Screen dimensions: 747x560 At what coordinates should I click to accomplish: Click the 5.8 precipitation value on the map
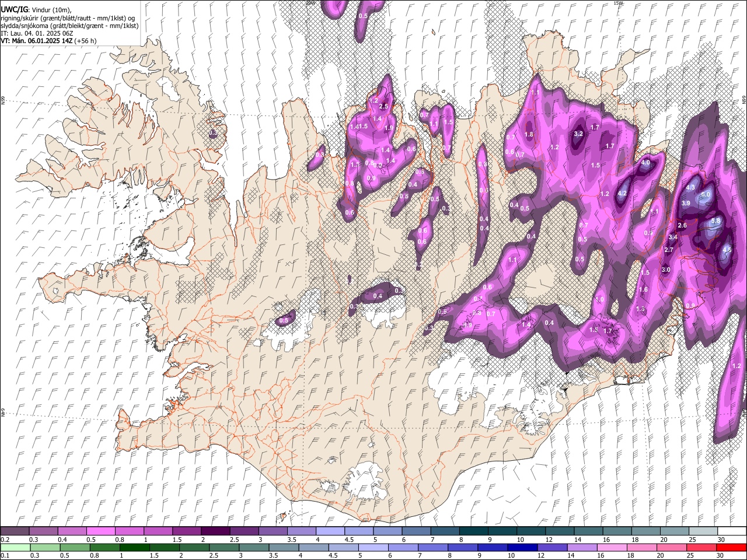pyautogui.click(x=717, y=221)
